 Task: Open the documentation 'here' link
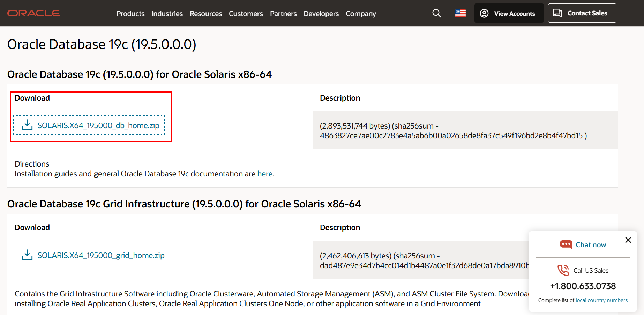pyautogui.click(x=265, y=174)
